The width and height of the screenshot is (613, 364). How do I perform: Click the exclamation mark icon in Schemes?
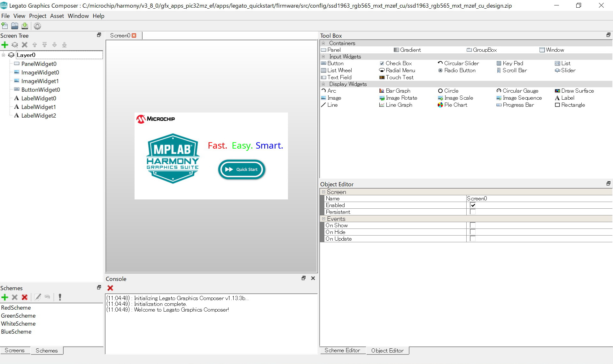click(60, 297)
